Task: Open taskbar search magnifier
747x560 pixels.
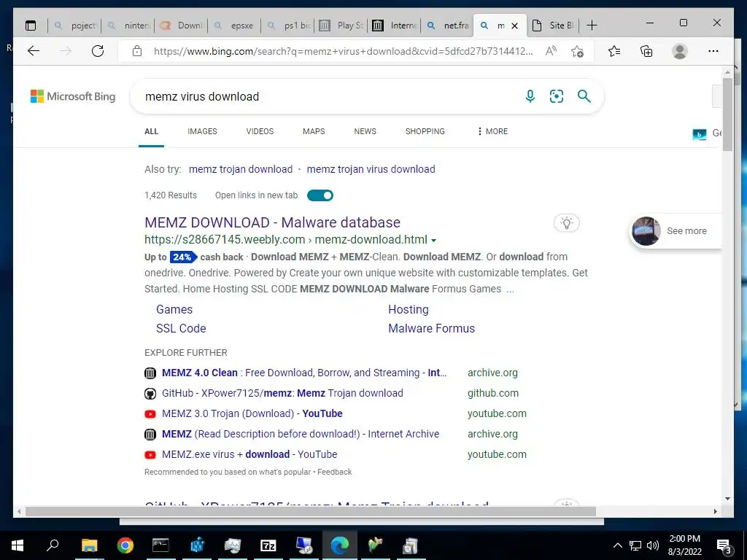Action: point(53,545)
